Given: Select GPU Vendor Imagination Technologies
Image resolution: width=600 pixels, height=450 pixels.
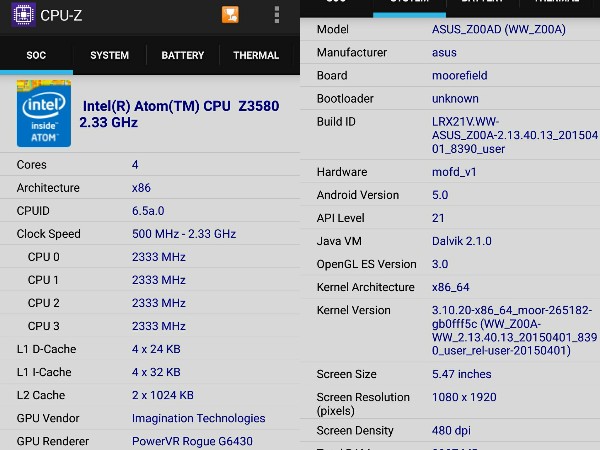Looking at the screenshot, I should (199, 418).
